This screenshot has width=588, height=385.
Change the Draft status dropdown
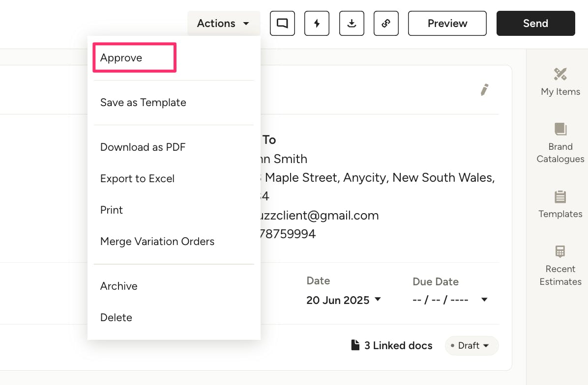(471, 346)
